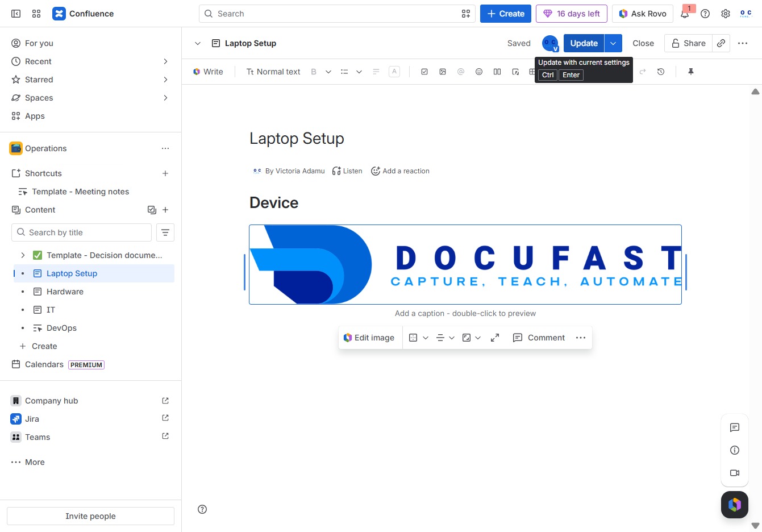Insert column layouts from the toolbar

point(497,72)
